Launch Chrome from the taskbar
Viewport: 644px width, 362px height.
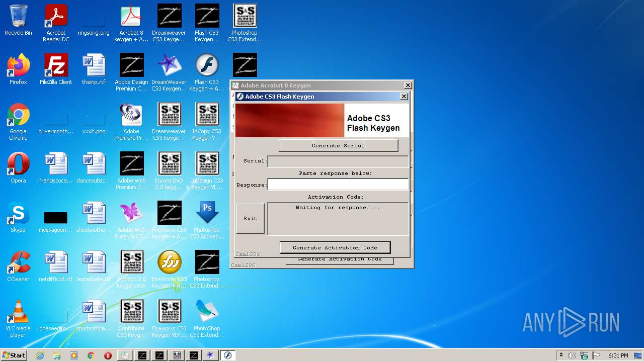click(91, 355)
